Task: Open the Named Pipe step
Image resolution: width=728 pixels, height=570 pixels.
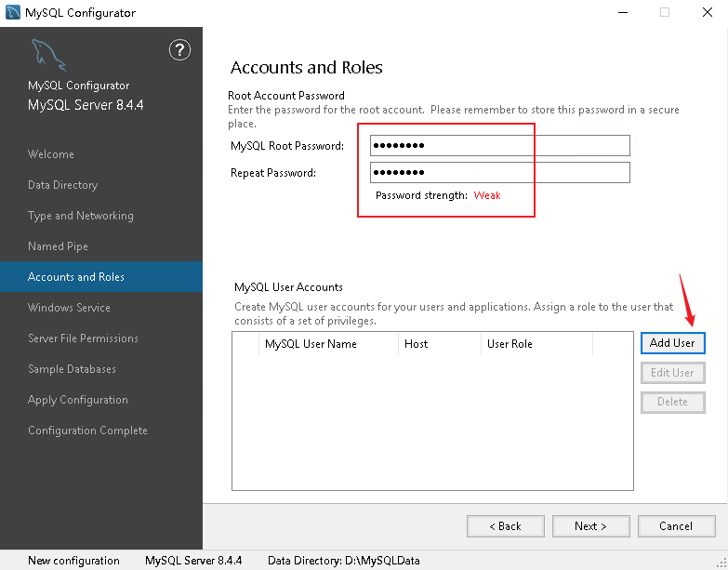Action: click(x=58, y=246)
